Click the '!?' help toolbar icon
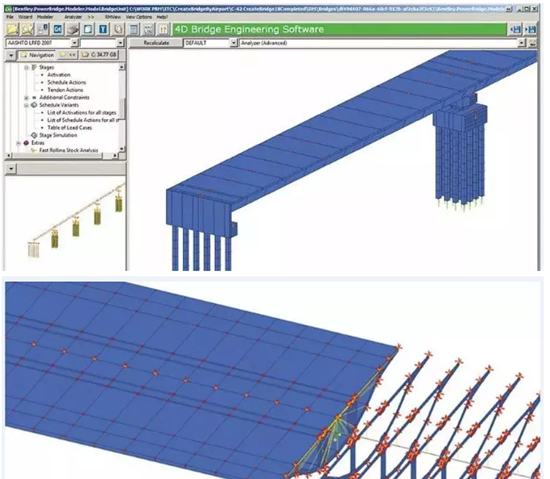Viewport: 550px width, 479px height. click(x=164, y=29)
